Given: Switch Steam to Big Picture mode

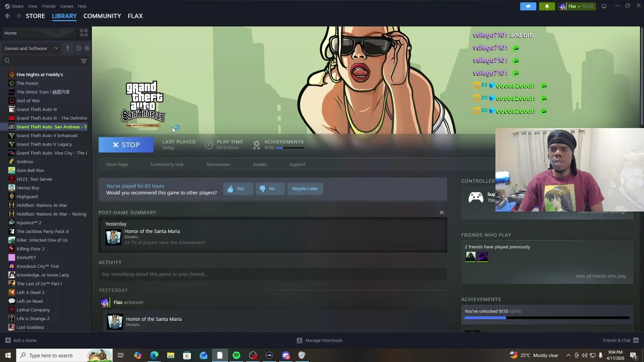Looking at the screenshot, I should (x=604, y=6).
